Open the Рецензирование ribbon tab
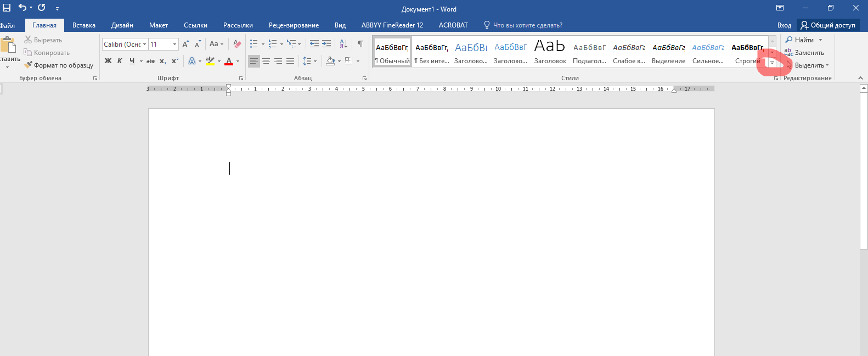Image resolution: width=868 pixels, height=356 pixels. click(294, 25)
